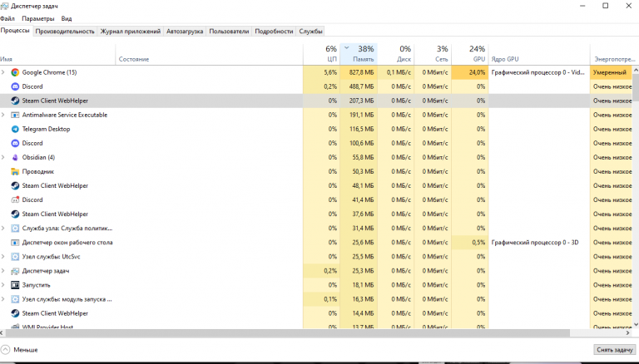Click the horizontal scrollbar thumb

point(288,333)
